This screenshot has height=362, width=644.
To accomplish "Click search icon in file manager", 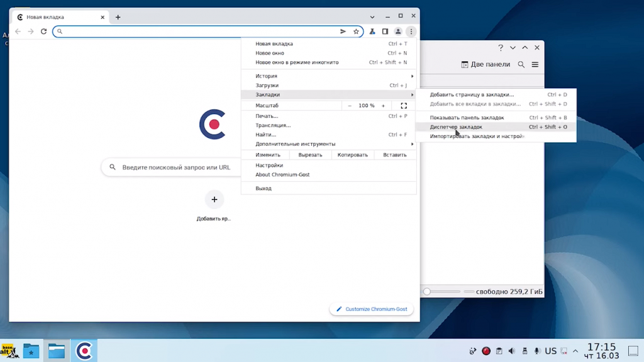I will tap(521, 64).
